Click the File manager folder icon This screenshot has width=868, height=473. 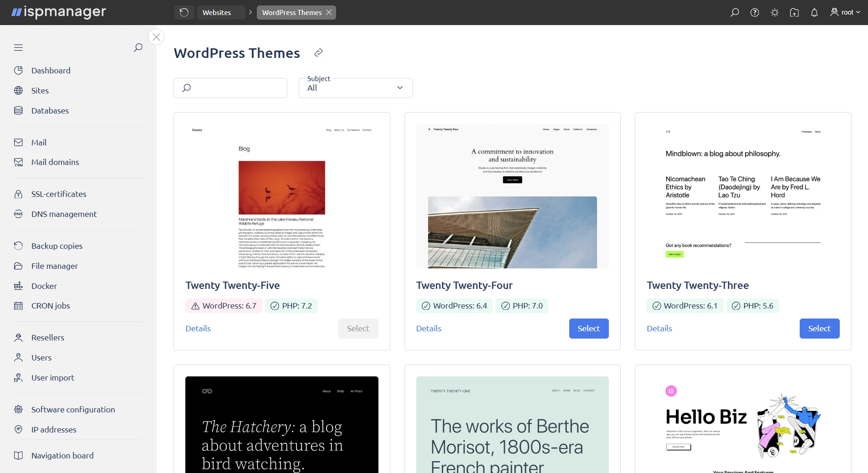pyautogui.click(x=18, y=266)
